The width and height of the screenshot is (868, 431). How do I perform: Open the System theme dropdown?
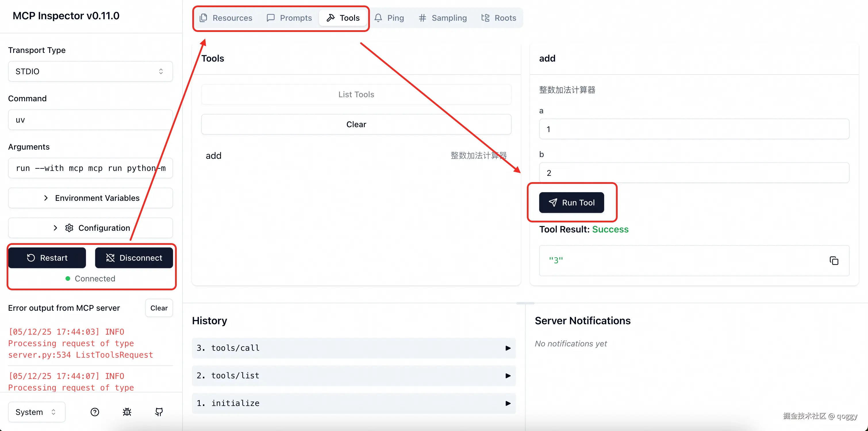pyautogui.click(x=37, y=412)
